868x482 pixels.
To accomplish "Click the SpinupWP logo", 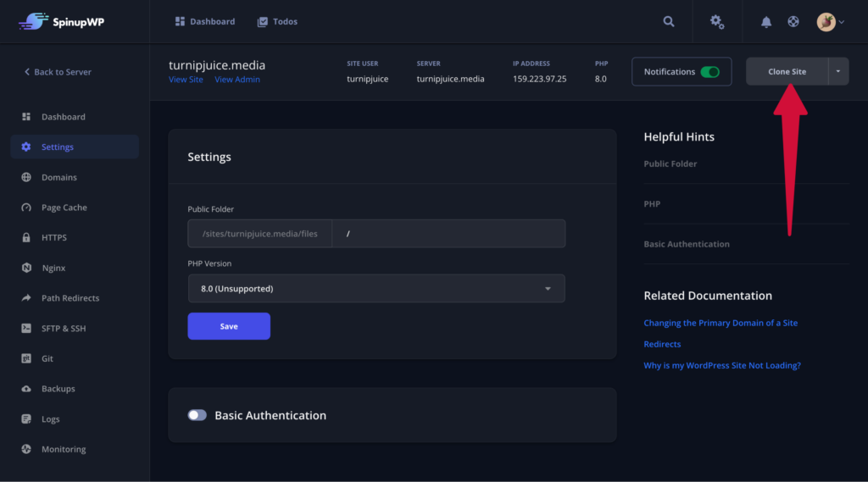I will (x=61, y=21).
